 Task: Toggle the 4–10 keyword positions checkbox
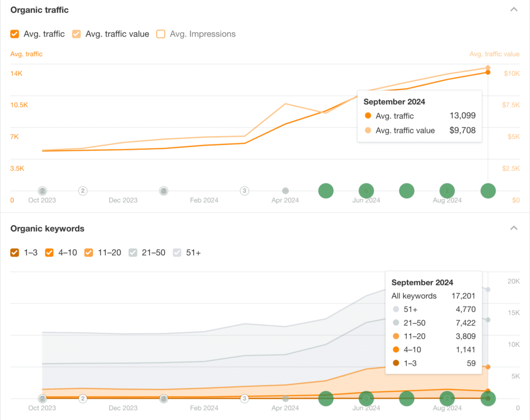point(49,253)
